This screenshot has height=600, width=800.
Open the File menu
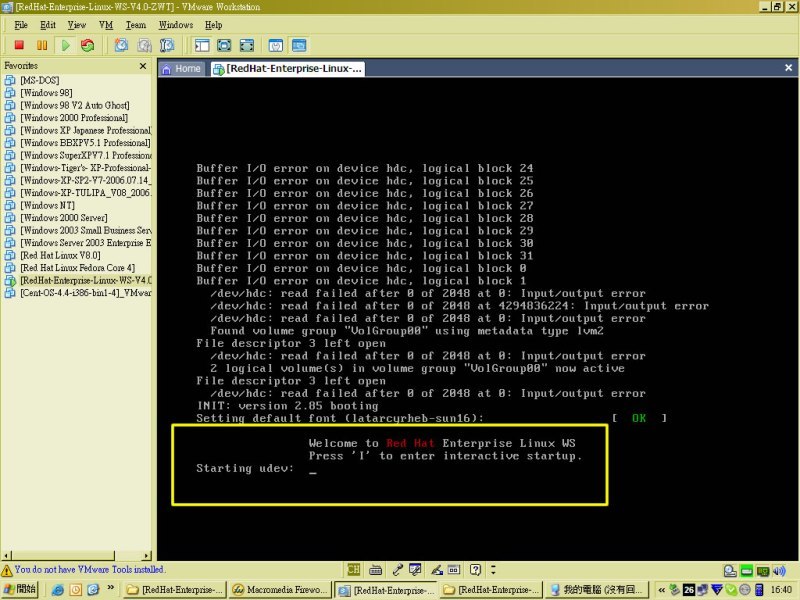(21, 25)
